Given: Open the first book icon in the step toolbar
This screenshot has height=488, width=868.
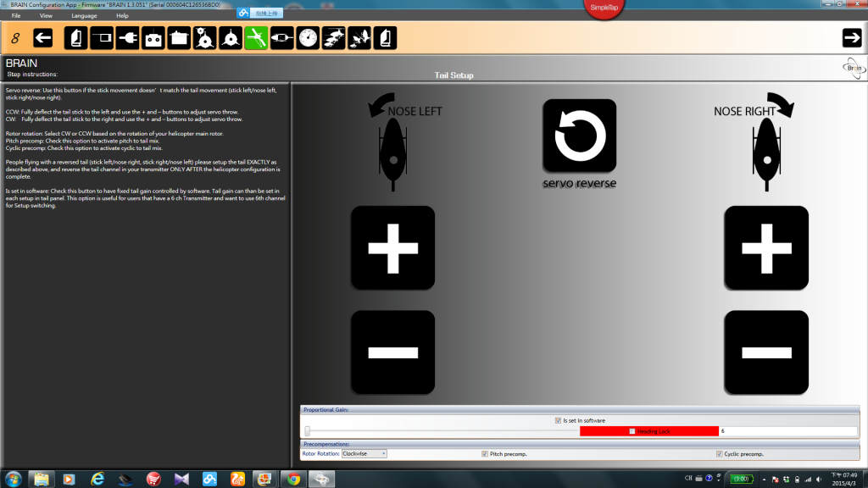Looking at the screenshot, I should pos(75,38).
